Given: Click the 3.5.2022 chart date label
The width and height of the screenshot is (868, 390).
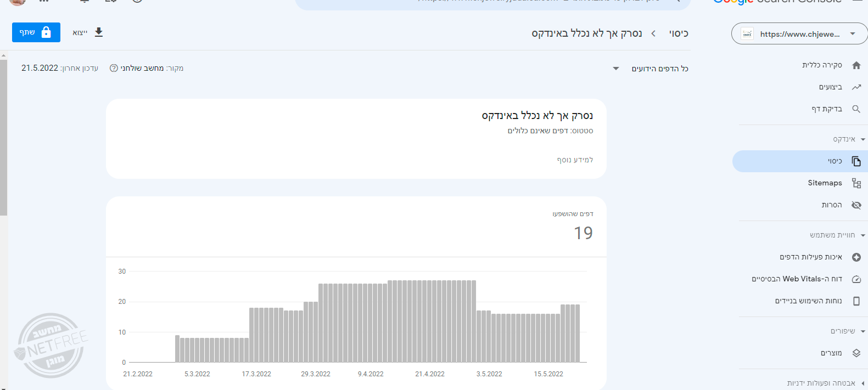Looking at the screenshot, I should click(x=489, y=374).
